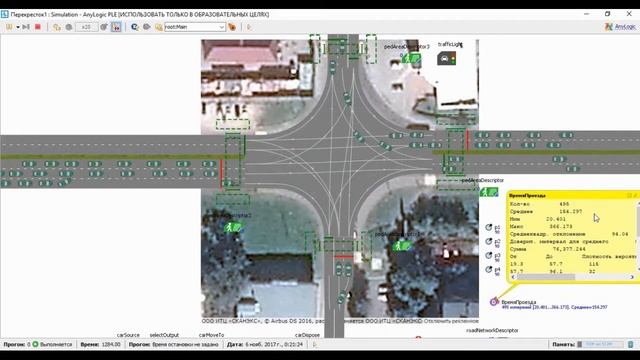Stop the simulation with the red square
Viewport: 640px width, 360px height.
coord(38,27)
